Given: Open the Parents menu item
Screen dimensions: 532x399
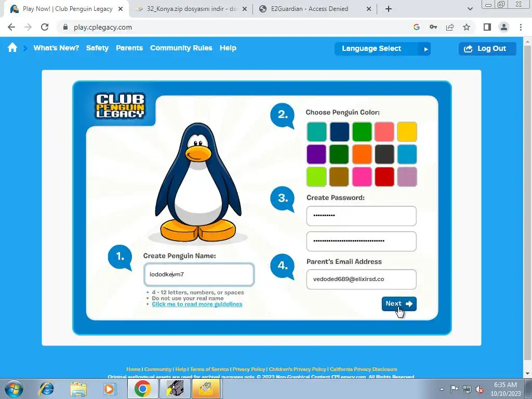Looking at the screenshot, I should click(129, 48).
